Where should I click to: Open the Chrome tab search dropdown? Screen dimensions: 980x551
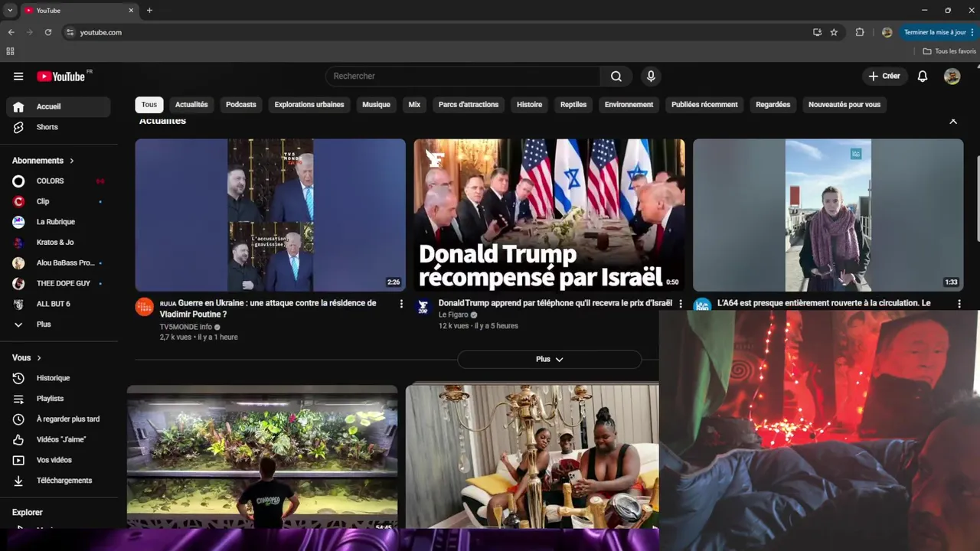click(10, 11)
